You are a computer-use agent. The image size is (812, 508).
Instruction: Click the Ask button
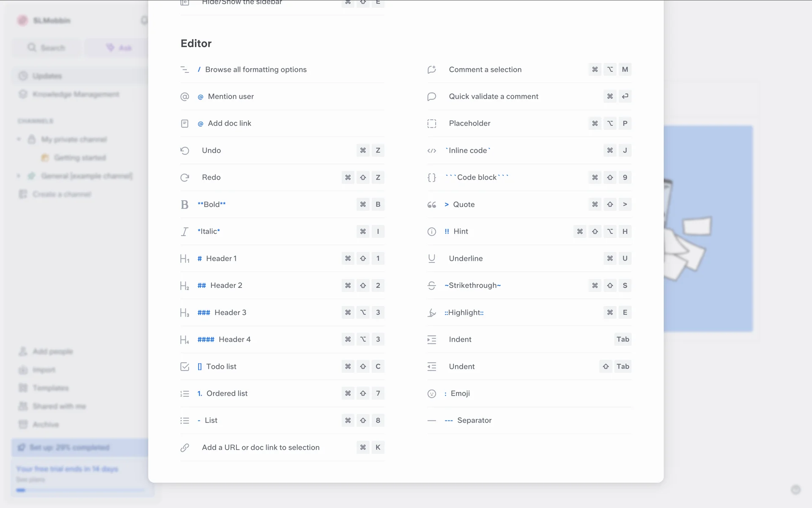tap(119, 48)
